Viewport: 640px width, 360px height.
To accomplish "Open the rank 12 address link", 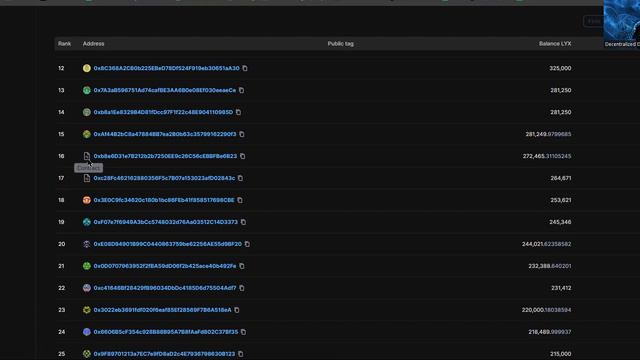I will click(167, 68).
